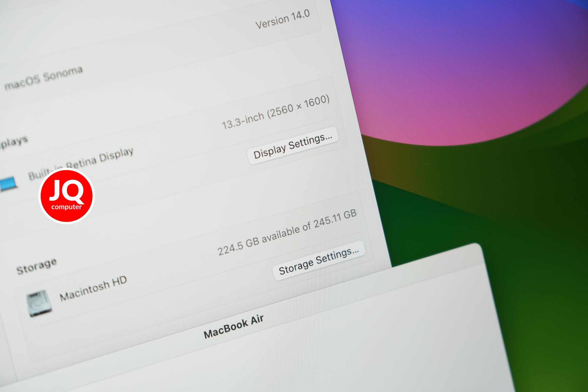The height and width of the screenshot is (392, 588).
Task: Click the MacBook Air window title
Action: pyautogui.click(x=234, y=326)
